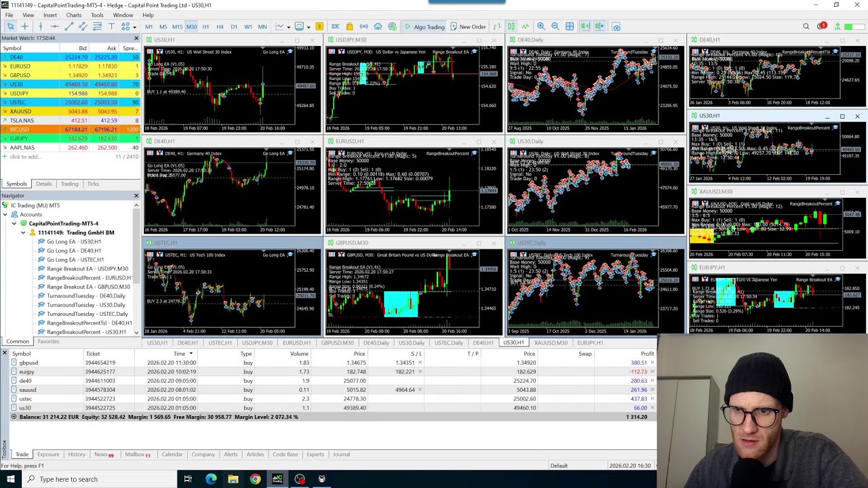Select the text label tool
This screenshot has height=488, width=868.
pyautogui.click(x=111, y=26)
